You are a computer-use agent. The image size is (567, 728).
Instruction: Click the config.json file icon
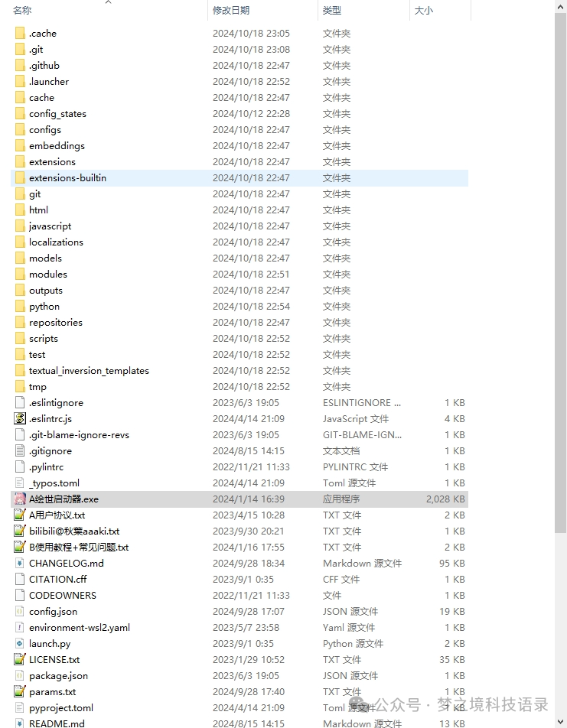(x=20, y=612)
